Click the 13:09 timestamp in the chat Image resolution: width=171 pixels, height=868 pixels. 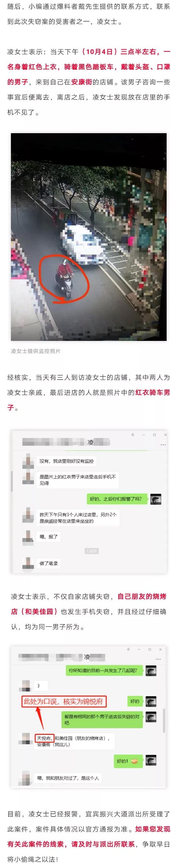91,551
